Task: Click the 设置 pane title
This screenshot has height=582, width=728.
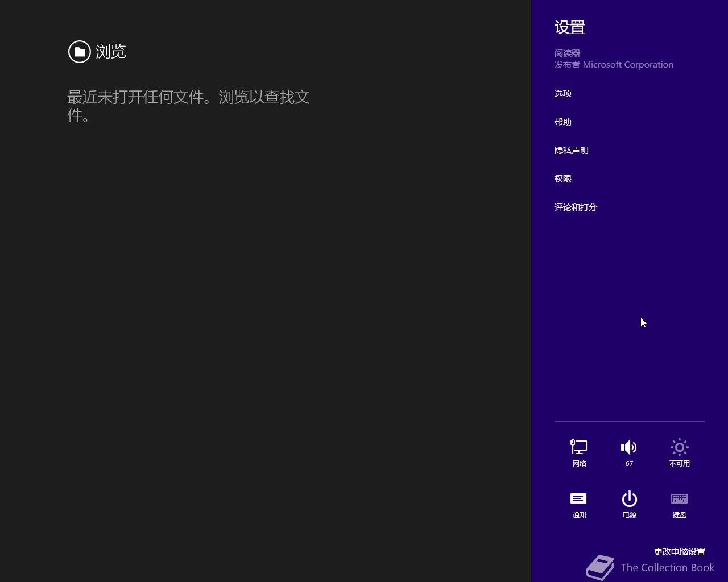Action: [570, 27]
